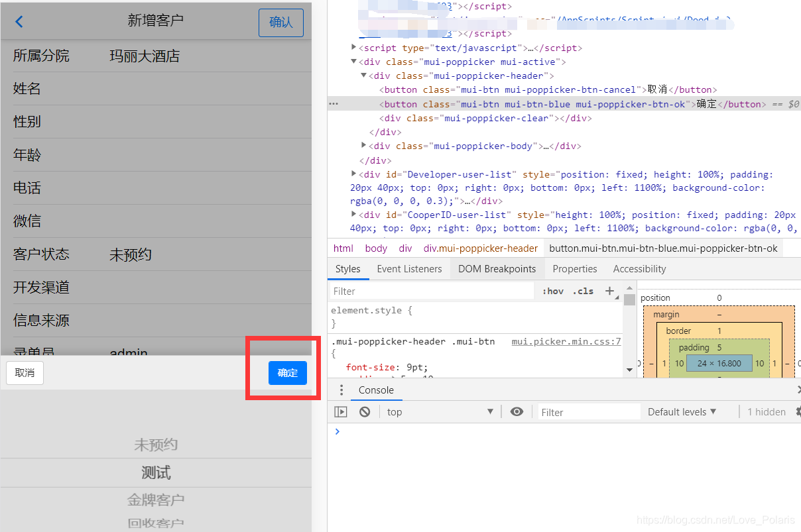The height and width of the screenshot is (532, 801).
Task: Toggle the .cls classes button
Action: pos(584,291)
